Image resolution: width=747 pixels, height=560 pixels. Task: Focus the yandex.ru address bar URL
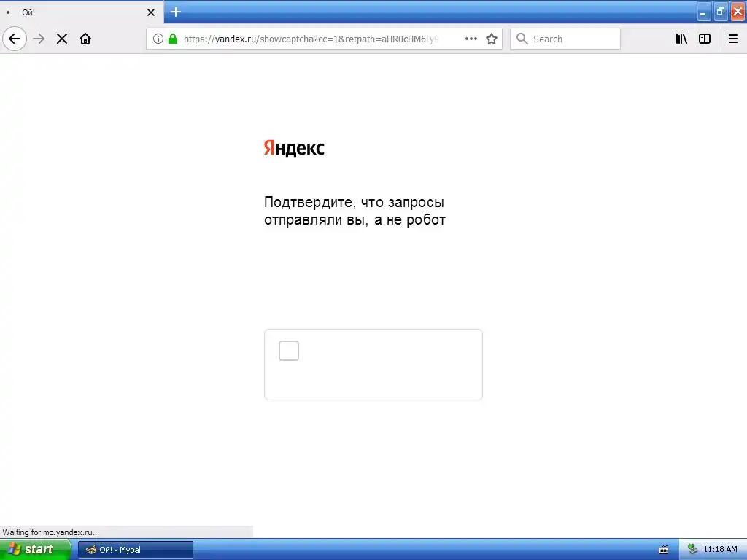(310, 39)
